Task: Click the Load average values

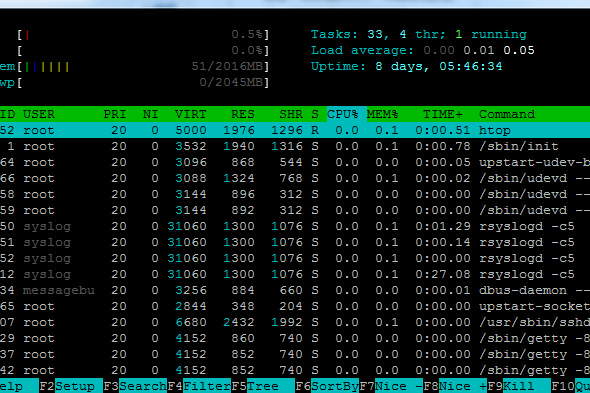Action: coord(479,50)
